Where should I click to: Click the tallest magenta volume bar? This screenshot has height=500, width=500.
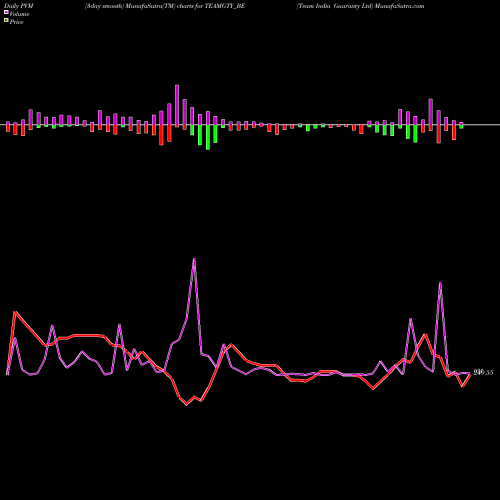point(177,105)
